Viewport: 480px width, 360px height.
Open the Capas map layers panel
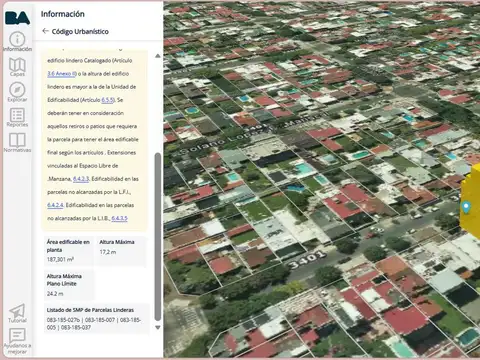(x=17, y=67)
